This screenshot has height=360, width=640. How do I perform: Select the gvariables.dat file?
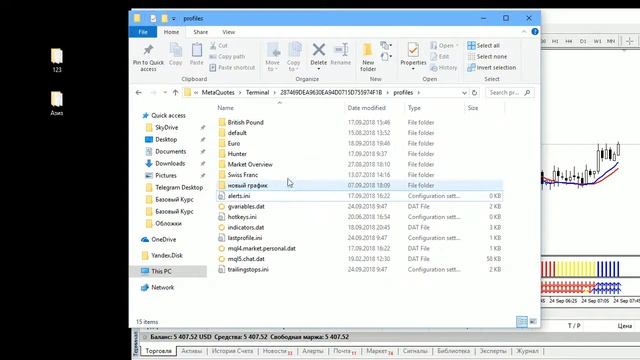246,207
